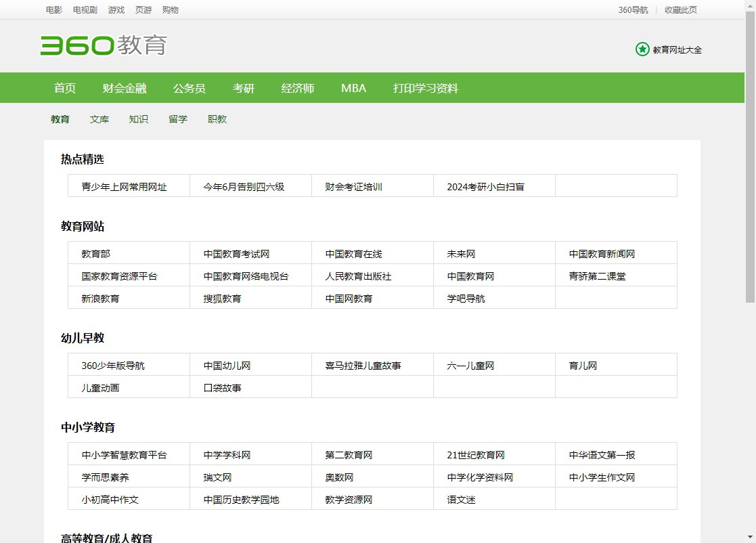Open the 奥数网 link
Viewport: 756px width, 543px height.
pos(339,477)
